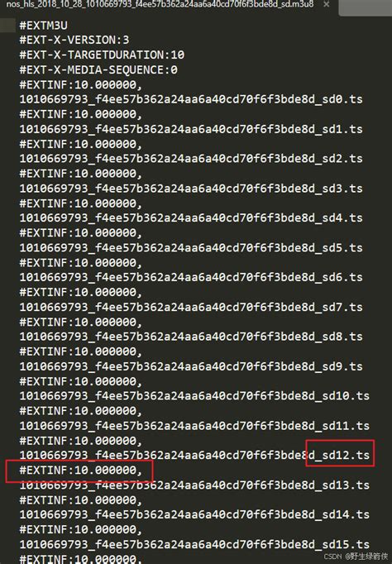392x564 pixels.
Task: Click the #EXT-X-VERSION:3 line
Action: (74, 40)
